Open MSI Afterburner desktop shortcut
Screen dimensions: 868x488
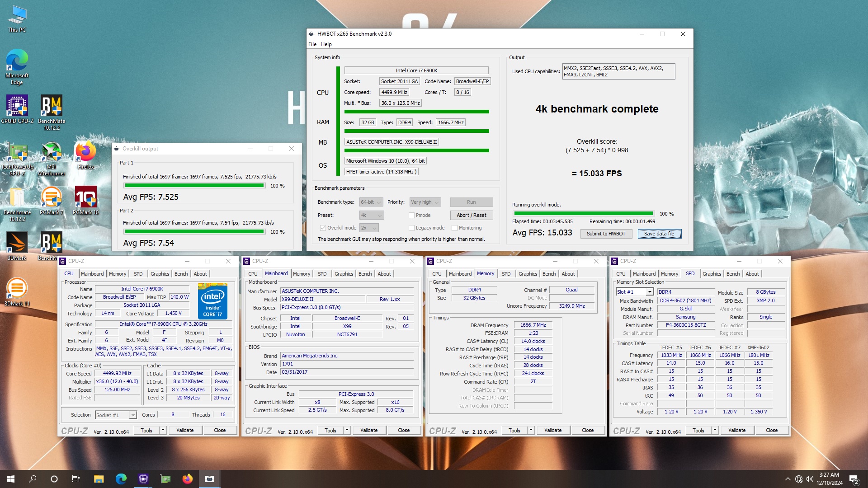(x=52, y=158)
